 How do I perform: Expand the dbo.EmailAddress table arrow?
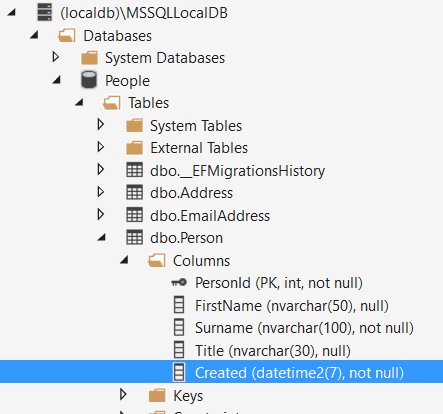[x=101, y=215]
